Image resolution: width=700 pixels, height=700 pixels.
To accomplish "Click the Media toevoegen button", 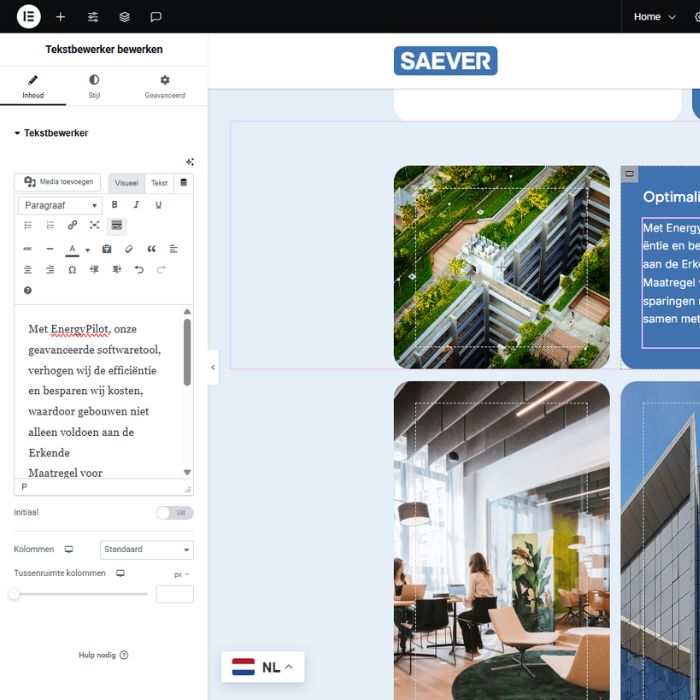I will click(x=58, y=183).
